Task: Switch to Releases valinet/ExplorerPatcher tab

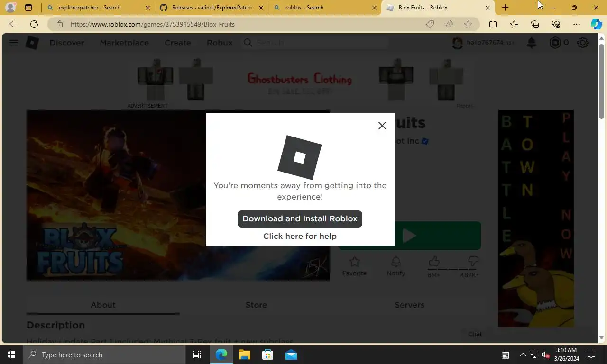Action: 211,8
